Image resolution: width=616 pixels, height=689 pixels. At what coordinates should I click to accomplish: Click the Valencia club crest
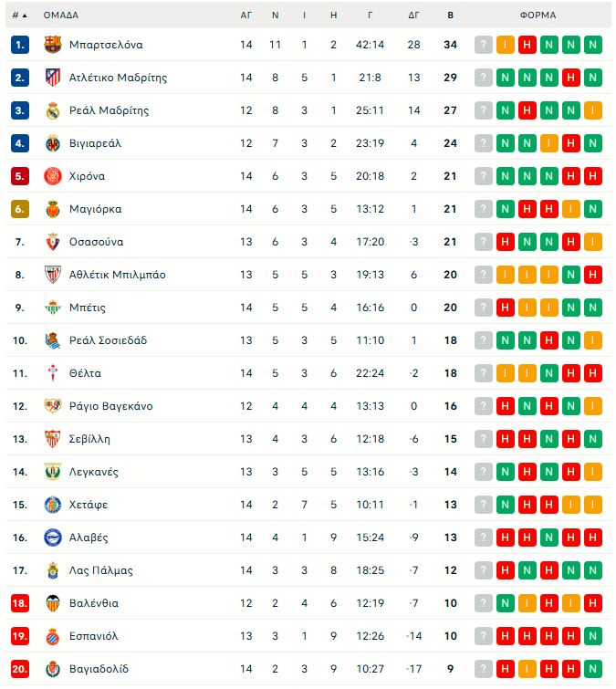pos(52,603)
